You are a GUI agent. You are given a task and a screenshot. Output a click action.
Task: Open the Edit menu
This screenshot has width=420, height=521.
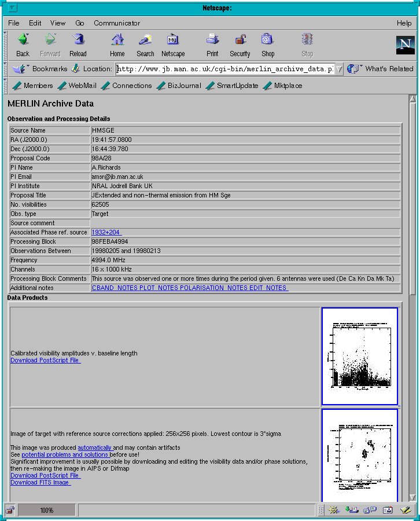tap(35, 23)
